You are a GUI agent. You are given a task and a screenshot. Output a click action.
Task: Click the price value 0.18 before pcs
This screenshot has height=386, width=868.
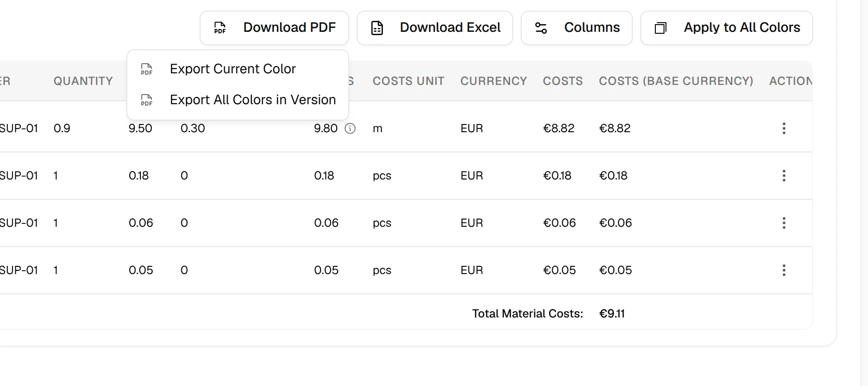[x=324, y=176]
